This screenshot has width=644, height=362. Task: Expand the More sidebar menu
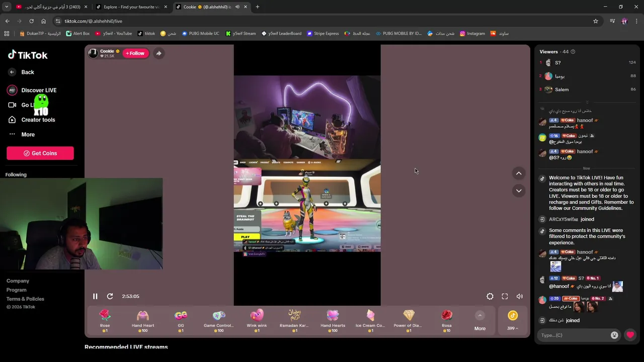[x=22, y=134]
